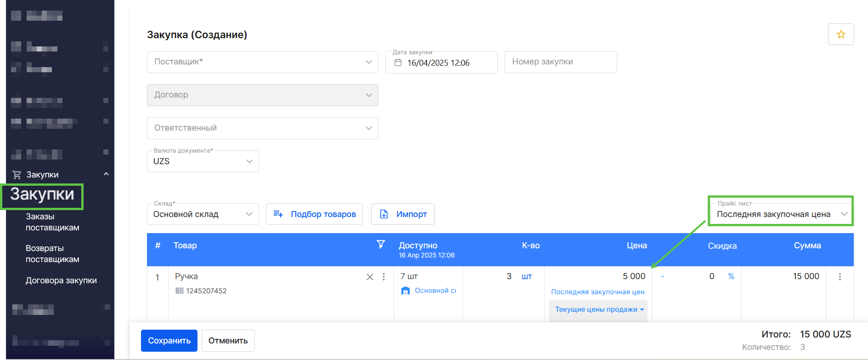Open Заказы поставщикам in sidebar

click(52, 222)
